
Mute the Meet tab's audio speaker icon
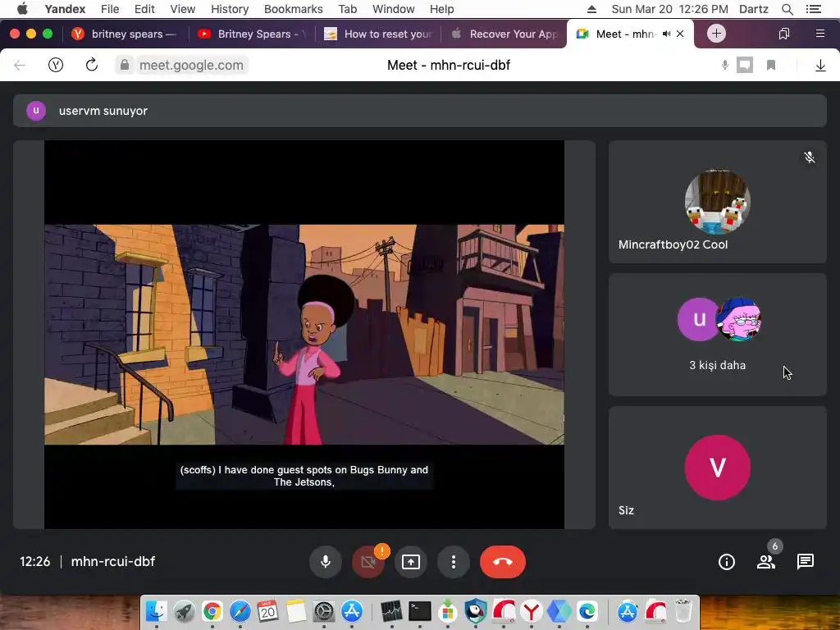pos(666,34)
